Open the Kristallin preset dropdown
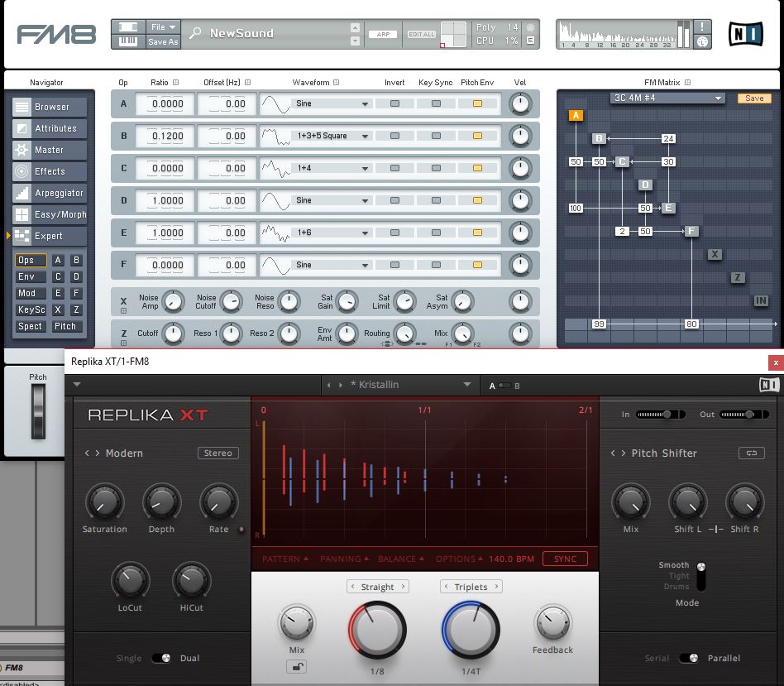 point(467,384)
